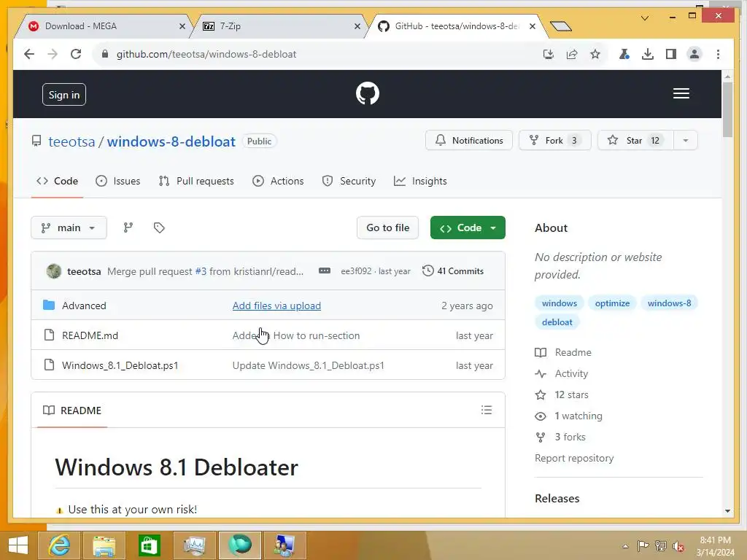Open Windows_8.1_Debloat.ps1 file
Image resolution: width=747 pixels, height=560 pixels.
pyautogui.click(x=120, y=365)
